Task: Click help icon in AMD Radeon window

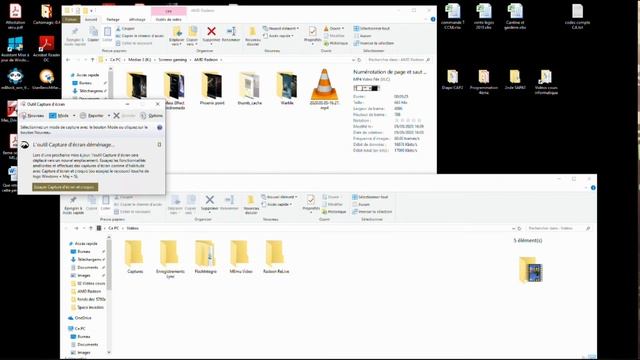Action: [x=433, y=19]
